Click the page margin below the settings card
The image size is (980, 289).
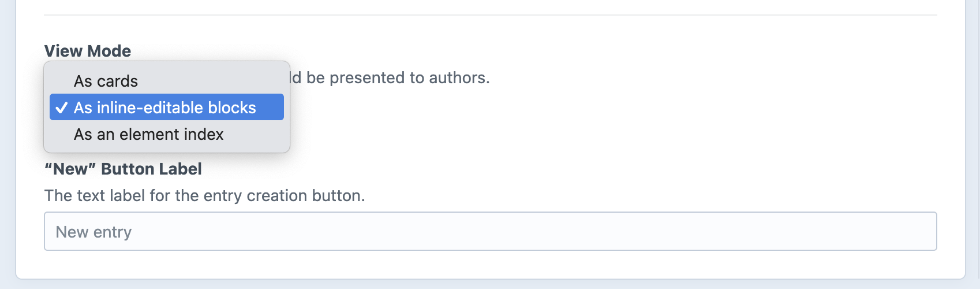[490, 285]
